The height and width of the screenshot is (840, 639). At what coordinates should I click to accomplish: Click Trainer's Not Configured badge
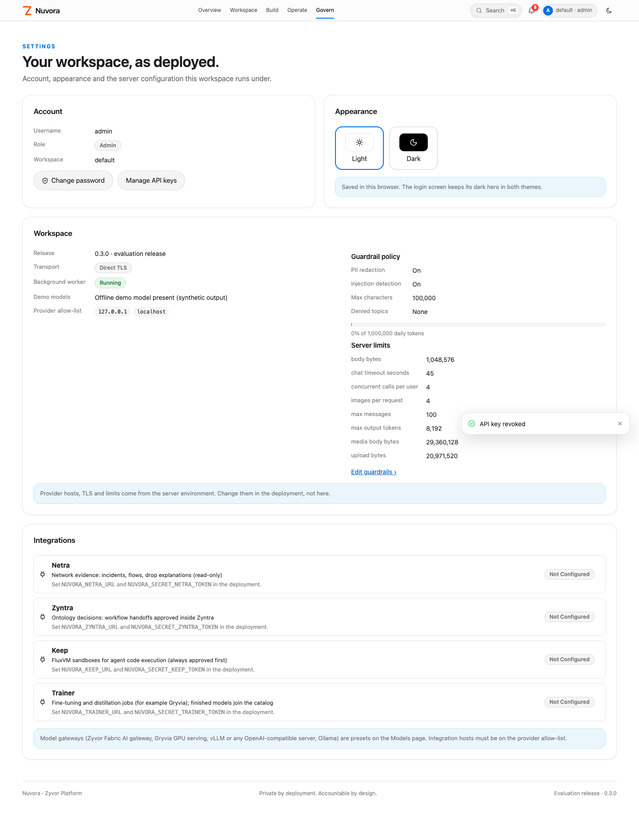tap(569, 702)
